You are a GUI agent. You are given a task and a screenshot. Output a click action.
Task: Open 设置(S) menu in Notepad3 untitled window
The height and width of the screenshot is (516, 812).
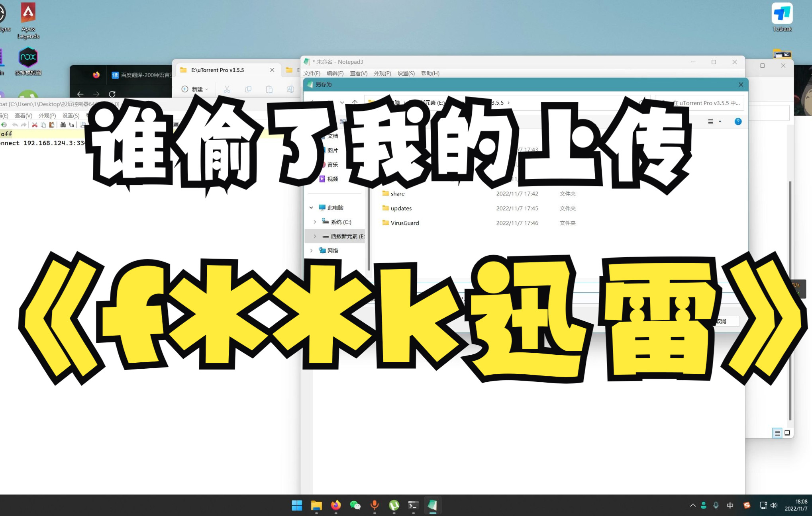tap(406, 73)
